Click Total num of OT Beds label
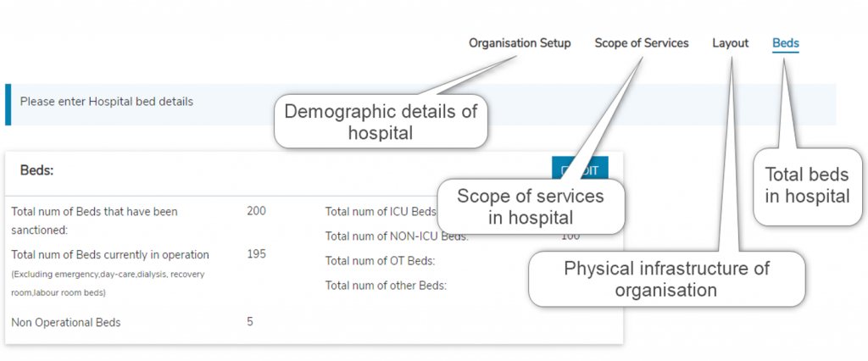Image resolution: width=868 pixels, height=361 pixels. pyautogui.click(x=380, y=261)
